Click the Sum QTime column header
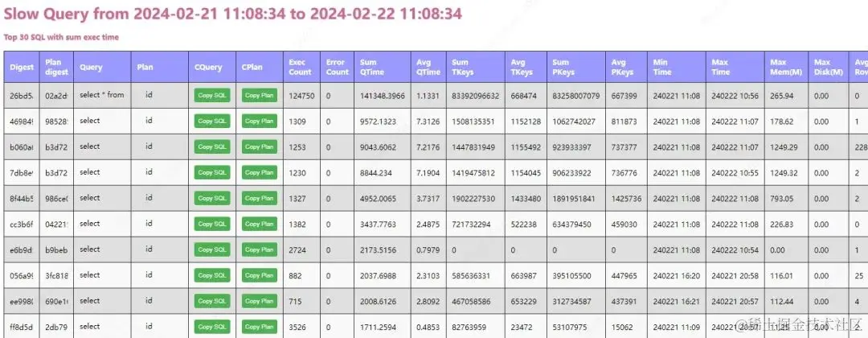 [x=382, y=67]
